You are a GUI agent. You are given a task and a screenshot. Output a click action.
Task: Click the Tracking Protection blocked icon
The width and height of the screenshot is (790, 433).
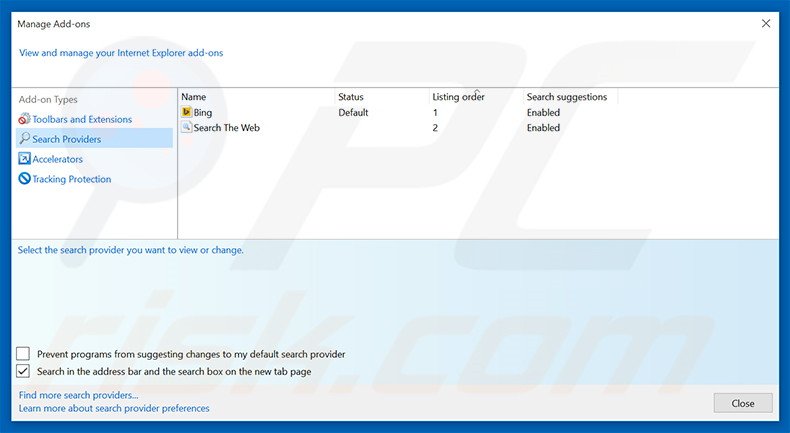pos(24,178)
